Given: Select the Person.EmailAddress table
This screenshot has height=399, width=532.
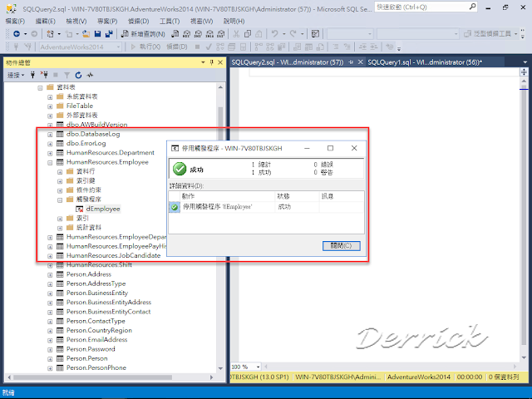Looking at the screenshot, I should pyautogui.click(x=96, y=340).
